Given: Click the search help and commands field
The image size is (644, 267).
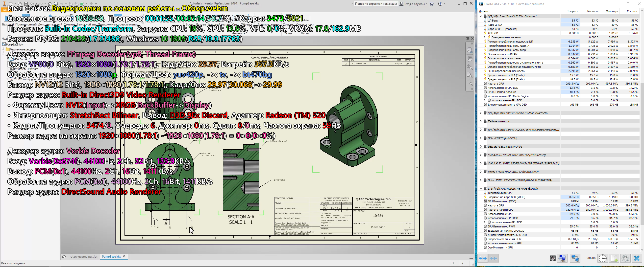Looking at the screenshot, I should 376,4.
